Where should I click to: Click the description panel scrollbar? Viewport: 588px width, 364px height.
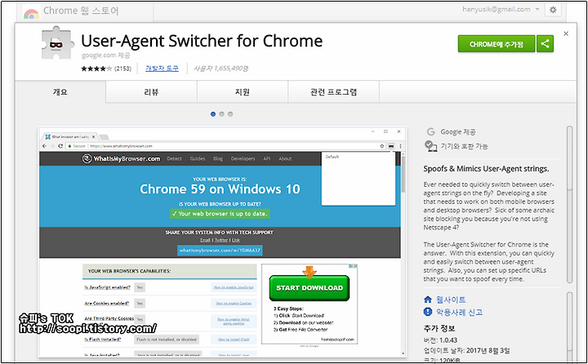tap(570, 204)
